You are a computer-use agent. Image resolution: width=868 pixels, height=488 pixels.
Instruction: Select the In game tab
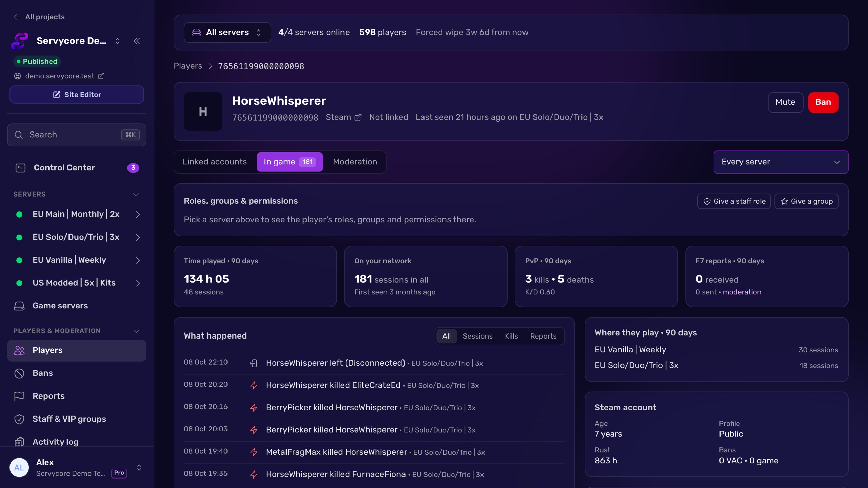pyautogui.click(x=290, y=162)
